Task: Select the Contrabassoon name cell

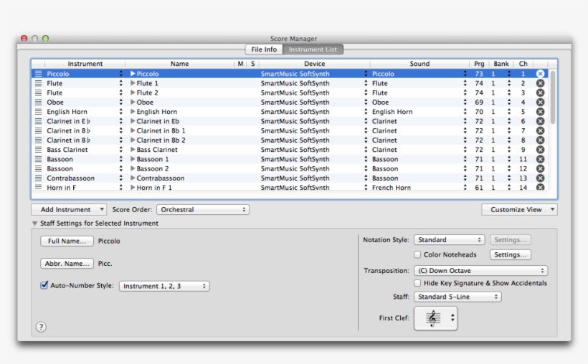Action: click(x=160, y=178)
